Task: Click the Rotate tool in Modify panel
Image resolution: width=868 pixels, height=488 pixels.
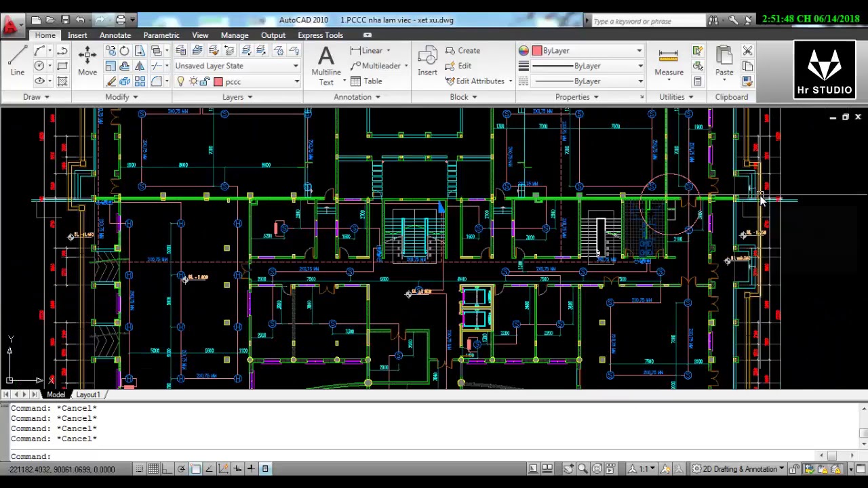Action: tap(125, 51)
